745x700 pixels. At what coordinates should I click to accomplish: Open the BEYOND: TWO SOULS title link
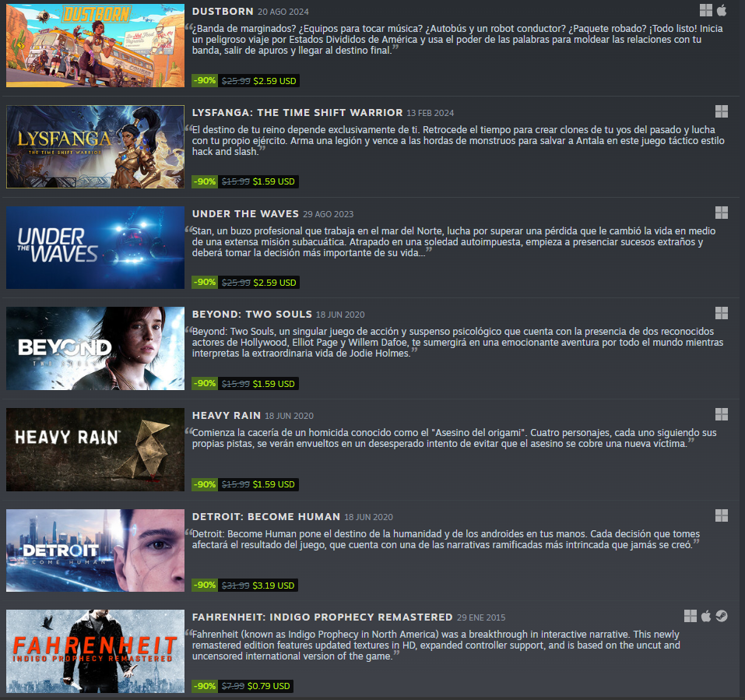(251, 314)
